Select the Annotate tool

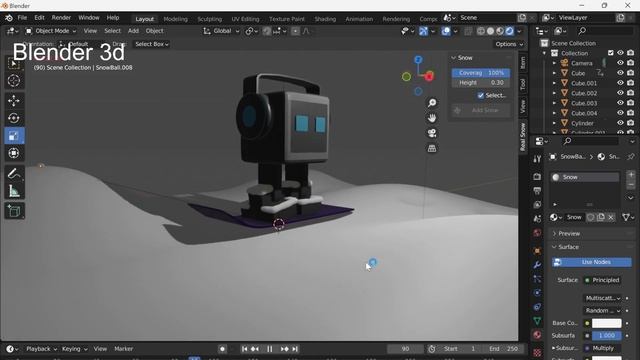14,173
